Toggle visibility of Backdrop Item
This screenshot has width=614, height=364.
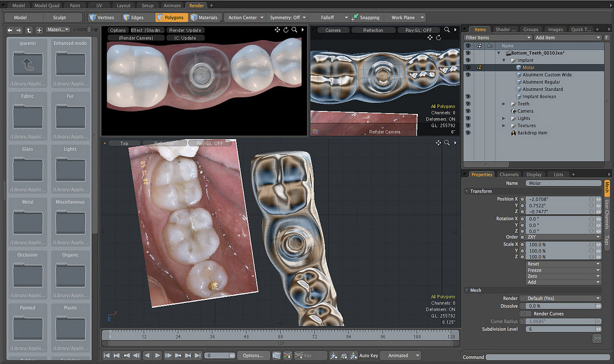pyautogui.click(x=467, y=133)
